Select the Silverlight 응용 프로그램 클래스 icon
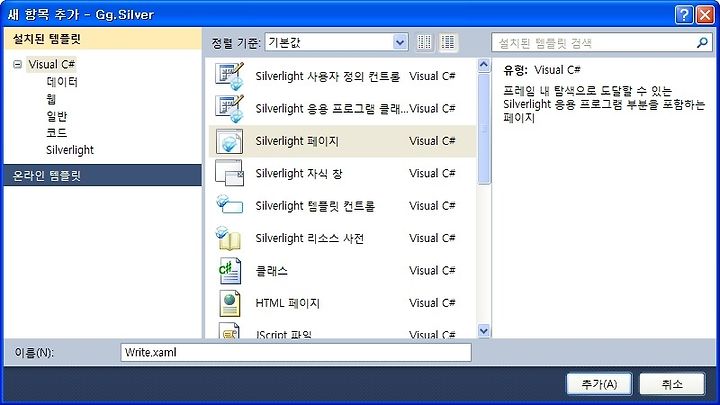 229,109
